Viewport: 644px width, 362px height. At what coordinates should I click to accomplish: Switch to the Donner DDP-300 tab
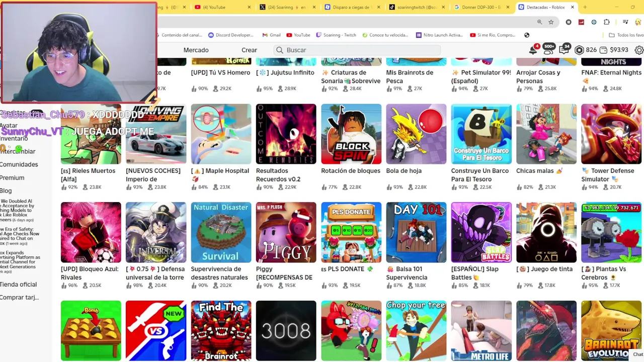click(x=481, y=7)
